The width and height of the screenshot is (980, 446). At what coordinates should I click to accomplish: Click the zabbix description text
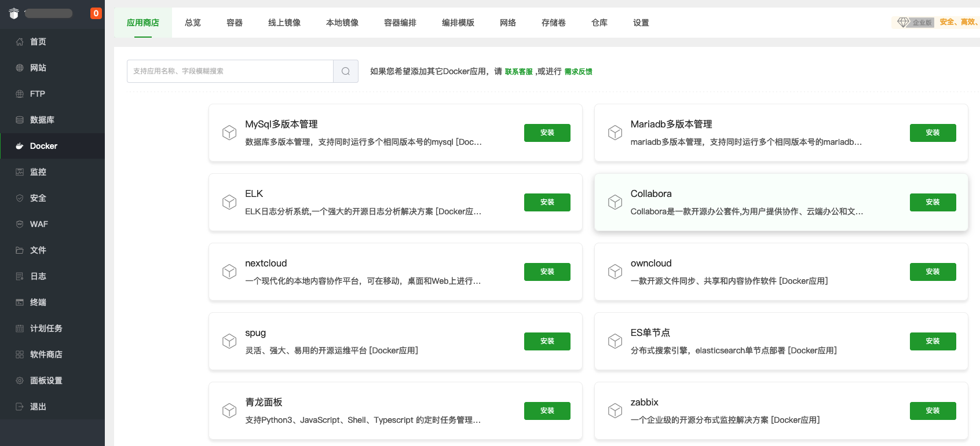(725, 420)
